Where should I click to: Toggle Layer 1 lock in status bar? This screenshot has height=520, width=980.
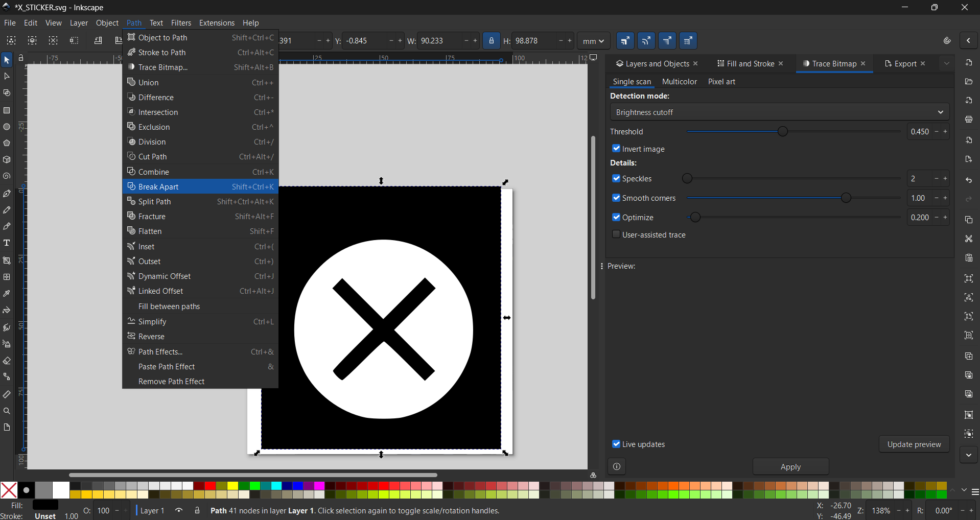pos(197,510)
